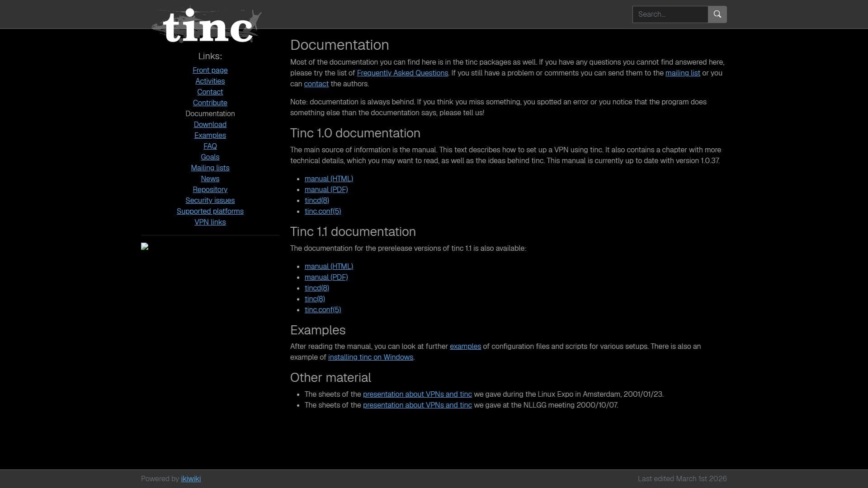Go to Activities in sidebar
Viewport: 868px width, 488px height.
coord(210,81)
